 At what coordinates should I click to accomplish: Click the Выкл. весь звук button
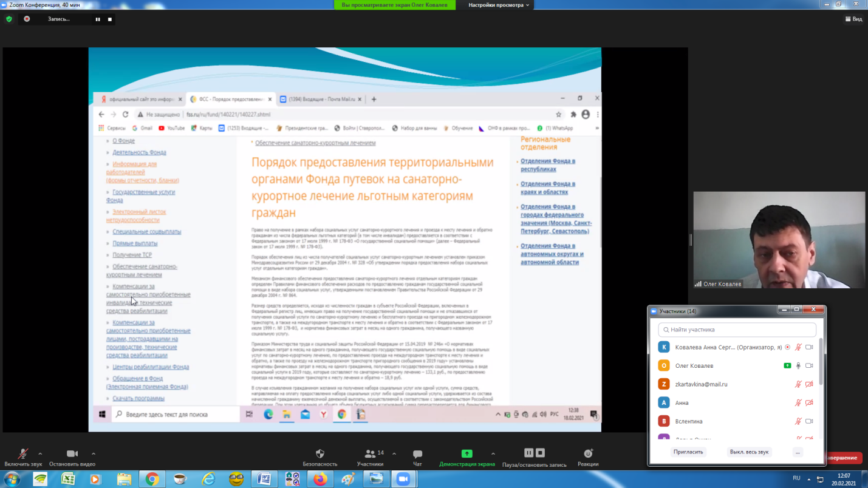pos(749,452)
